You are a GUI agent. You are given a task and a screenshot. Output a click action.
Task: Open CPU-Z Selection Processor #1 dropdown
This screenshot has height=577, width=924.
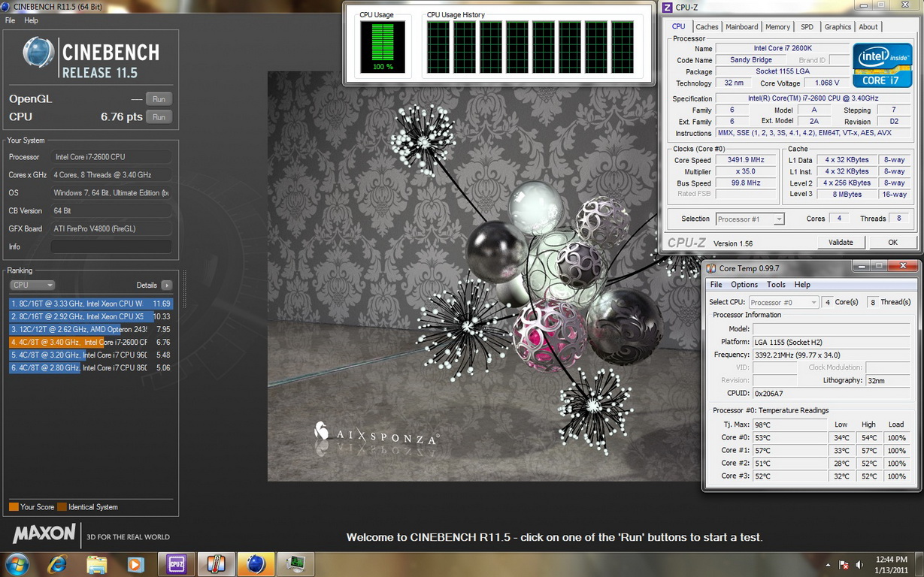pos(750,219)
